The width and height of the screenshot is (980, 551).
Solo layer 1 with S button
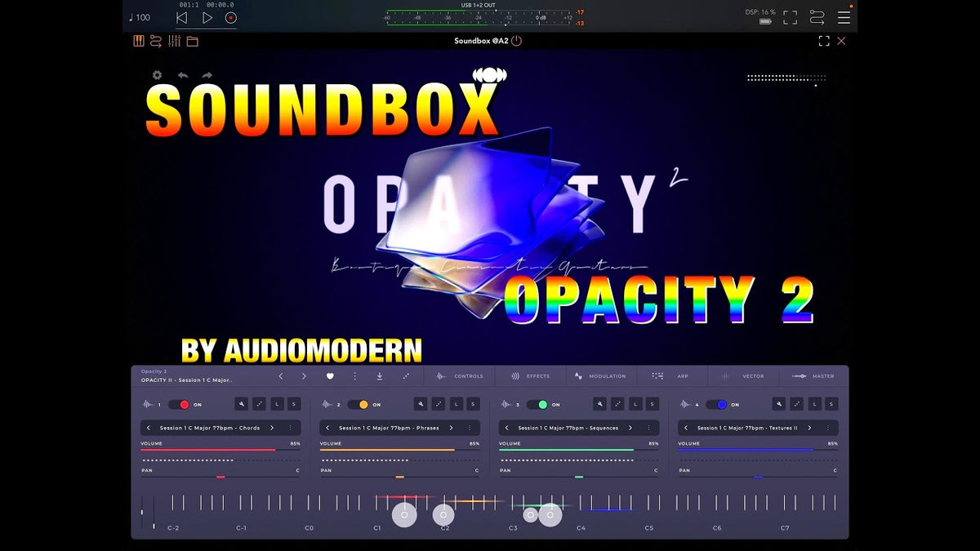click(x=294, y=404)
